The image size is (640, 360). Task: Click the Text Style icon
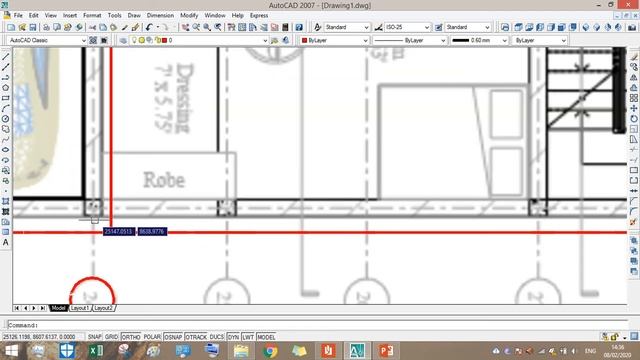click(x=317, y=27)
